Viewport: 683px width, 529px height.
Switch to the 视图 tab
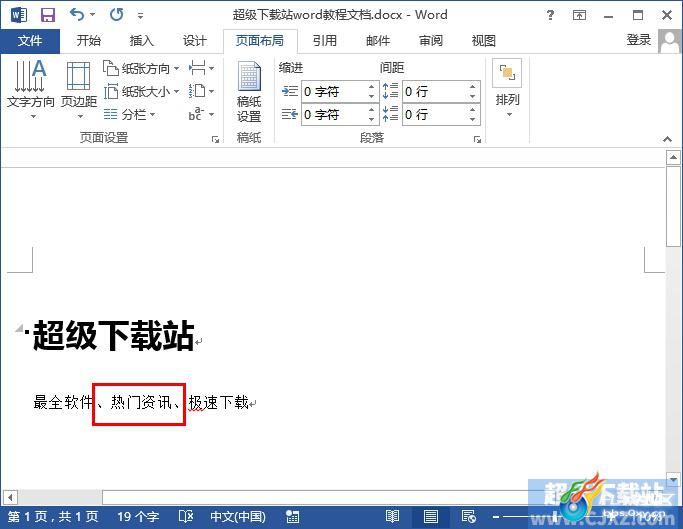(x=484, y=41)
